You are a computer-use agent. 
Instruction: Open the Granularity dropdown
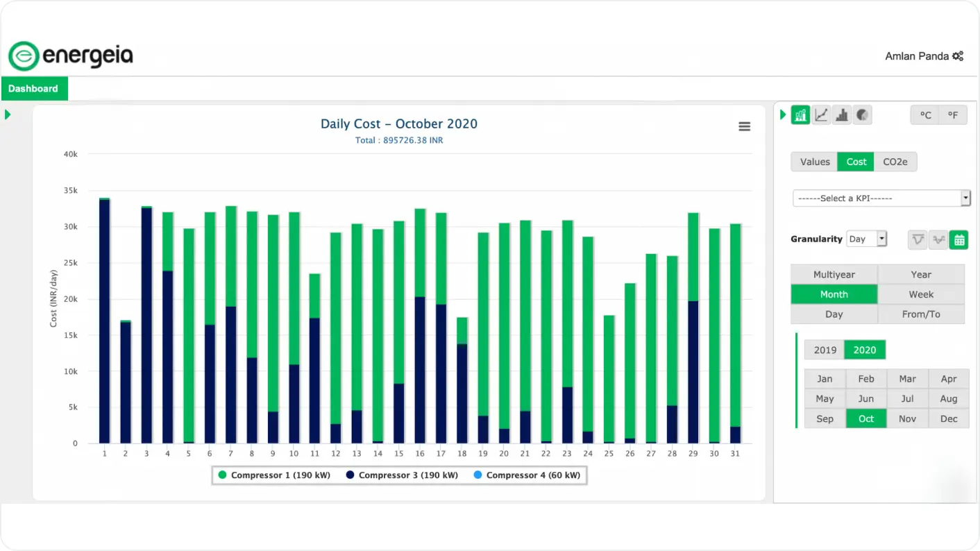click(x=866, y=239)
